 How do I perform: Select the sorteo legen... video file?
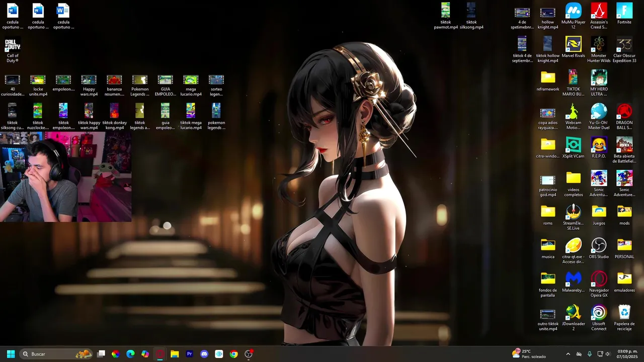click(216, 85)
